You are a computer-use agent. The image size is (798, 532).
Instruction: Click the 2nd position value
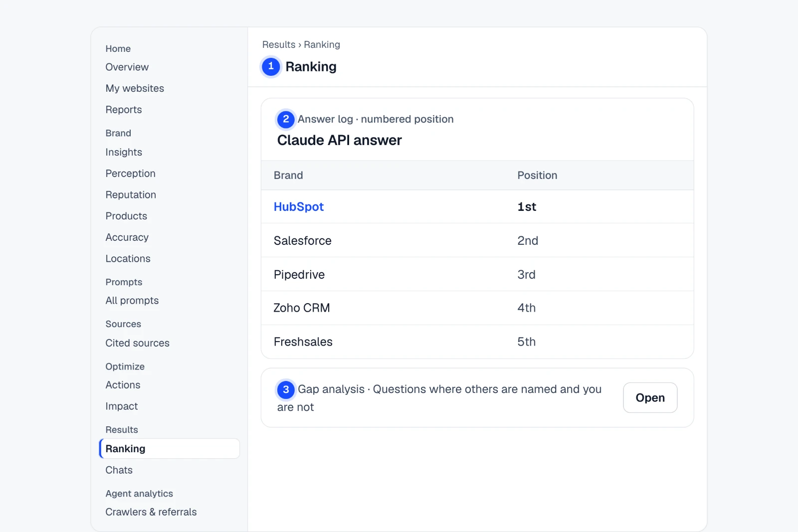pos(528,241)
